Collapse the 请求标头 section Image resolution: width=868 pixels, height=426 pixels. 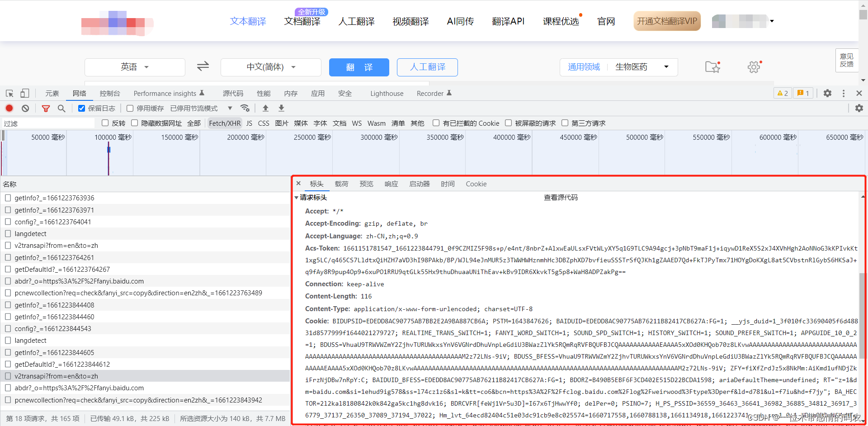click(x=297, y=198)
